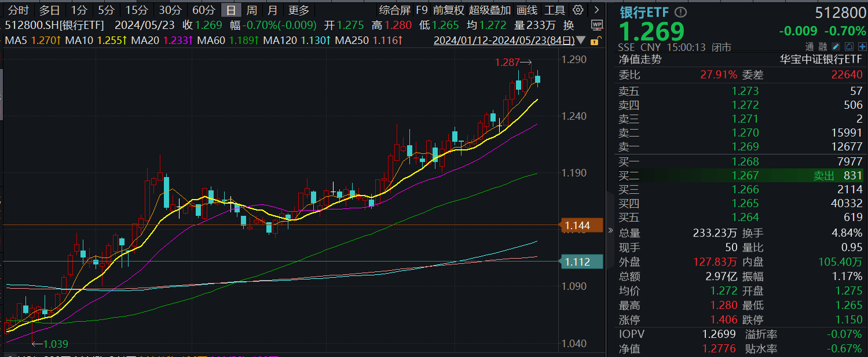This screenshot has height=357, width=868.
Task: Click the blue plus icon to add
Action: click(x=863, y=46)
